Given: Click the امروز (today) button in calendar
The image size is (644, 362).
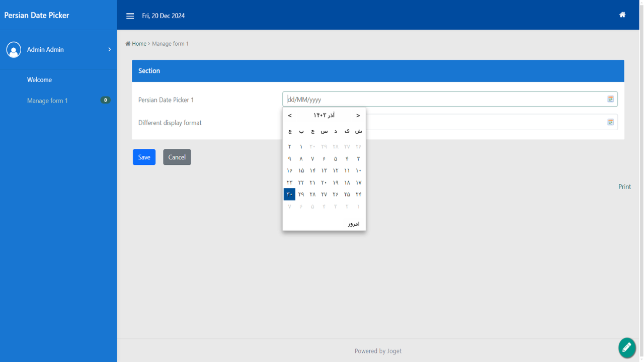Looking at the screenshot, I should point(354,224).
